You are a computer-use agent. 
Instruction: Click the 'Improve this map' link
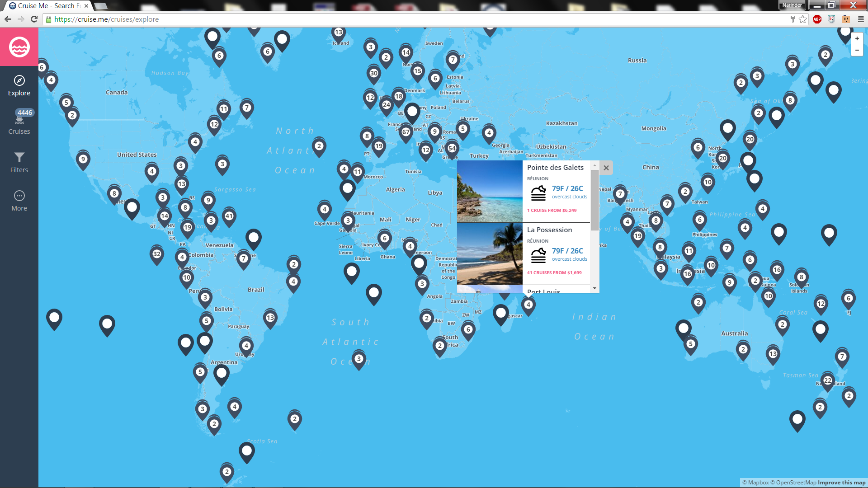pyautogui.click(x=841, y=483)
